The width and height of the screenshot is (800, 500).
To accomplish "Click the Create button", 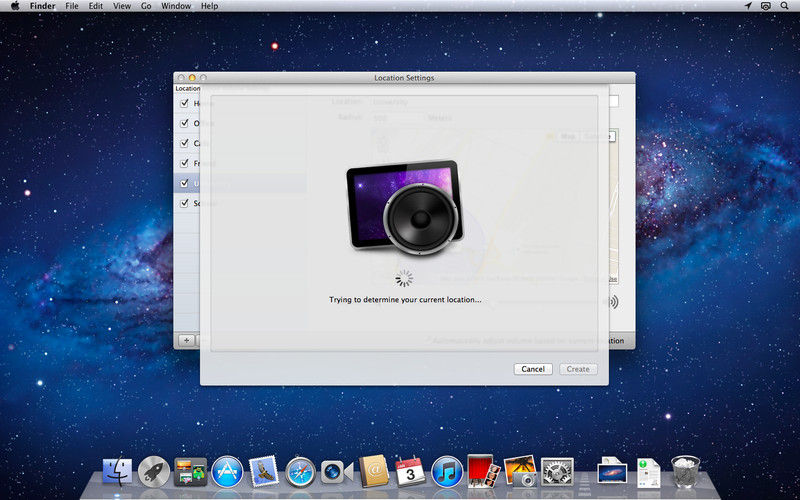I will (578, 369).
